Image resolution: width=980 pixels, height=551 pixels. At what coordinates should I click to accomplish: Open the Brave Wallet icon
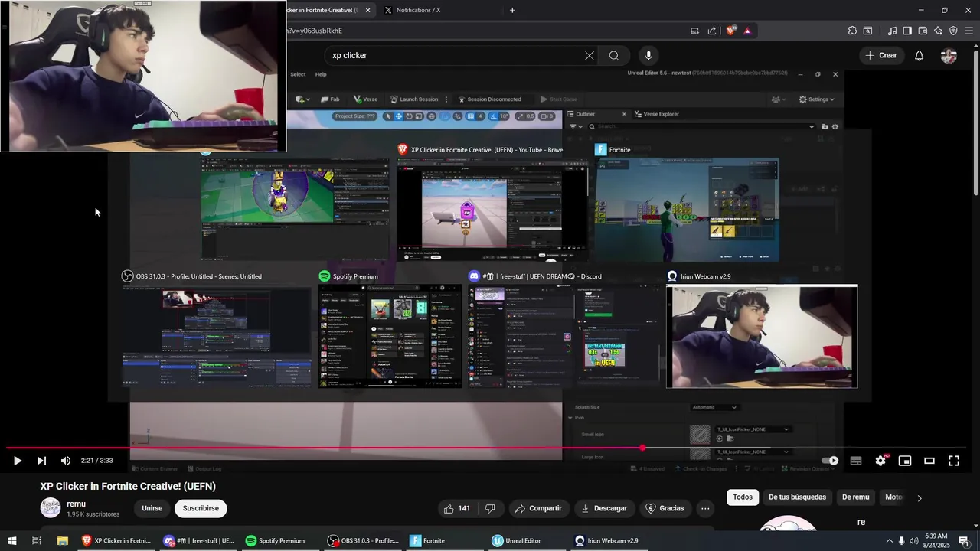tap(923, 31)
